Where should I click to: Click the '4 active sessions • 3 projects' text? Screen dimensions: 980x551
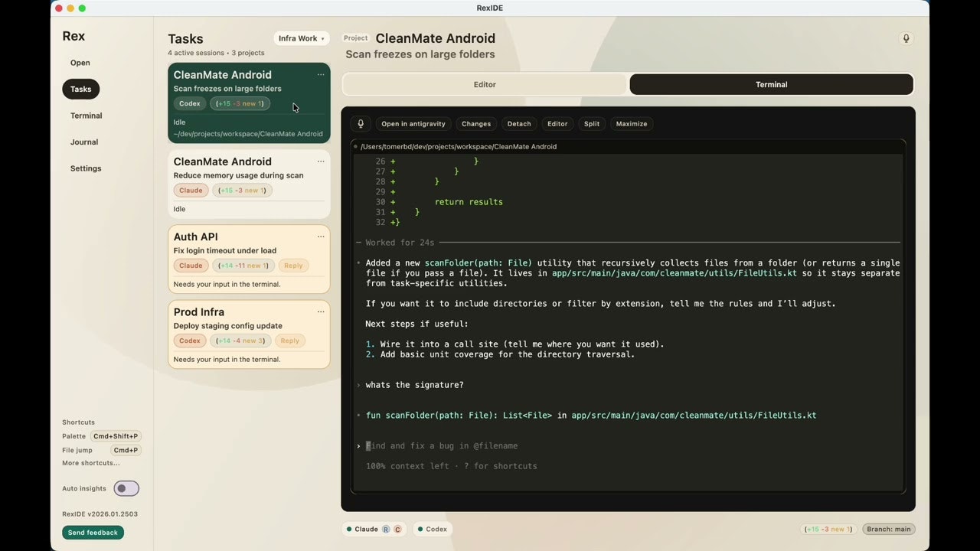pos(216,53)
